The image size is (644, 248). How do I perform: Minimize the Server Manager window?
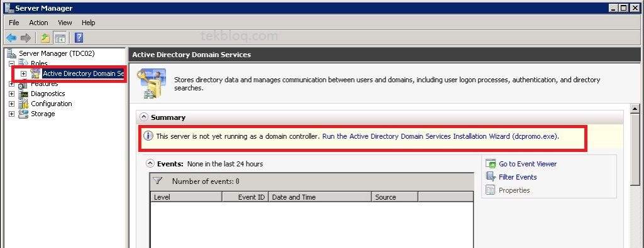point(613,8)
